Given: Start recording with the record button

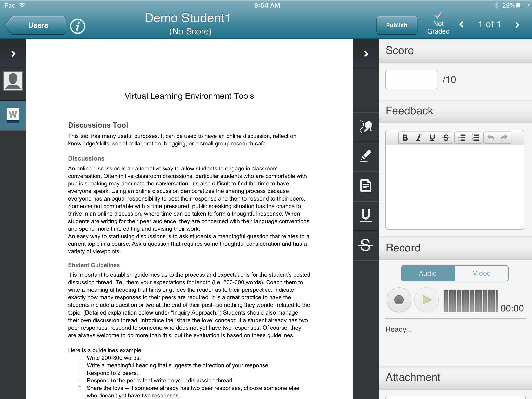Looking at the screenshot, I should [399, 300].
